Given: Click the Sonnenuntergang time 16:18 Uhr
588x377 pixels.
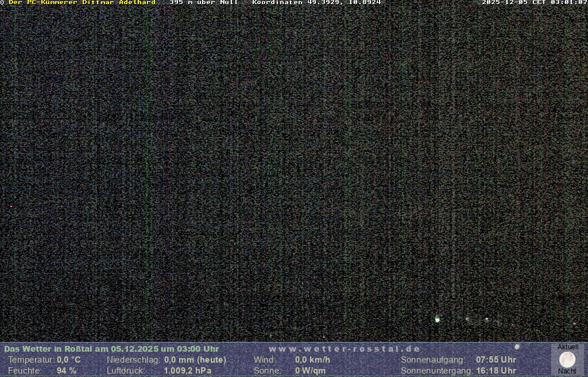Looking at the screenshot, I should point(496,371).
